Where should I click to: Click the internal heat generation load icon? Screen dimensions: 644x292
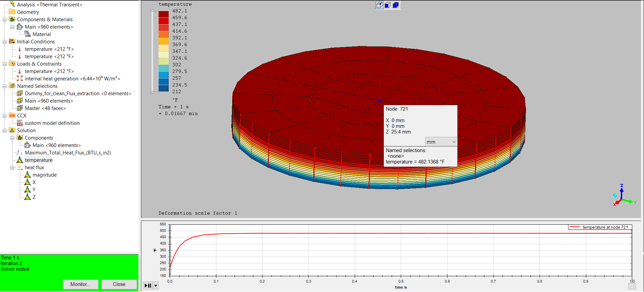tap(20, 79)
